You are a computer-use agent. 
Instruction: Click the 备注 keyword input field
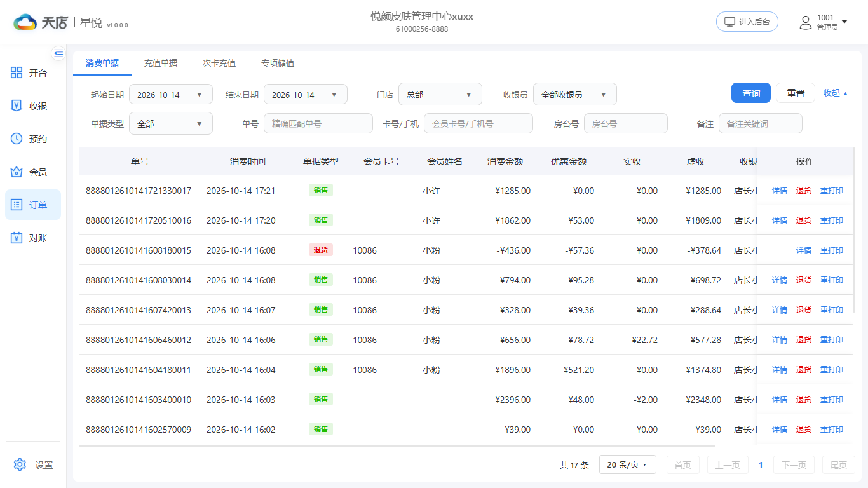(761, 124)
